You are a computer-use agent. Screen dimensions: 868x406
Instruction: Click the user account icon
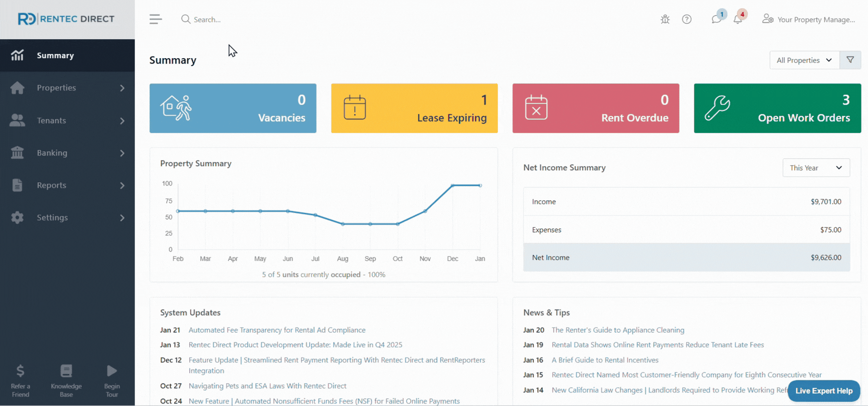point(768,19)
